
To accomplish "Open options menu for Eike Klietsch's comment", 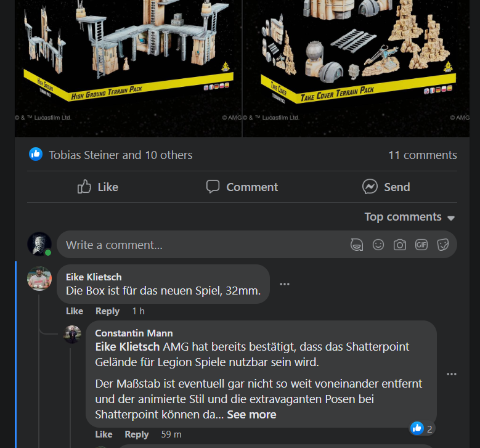I will pyautogui.click(x=285, y=284).
